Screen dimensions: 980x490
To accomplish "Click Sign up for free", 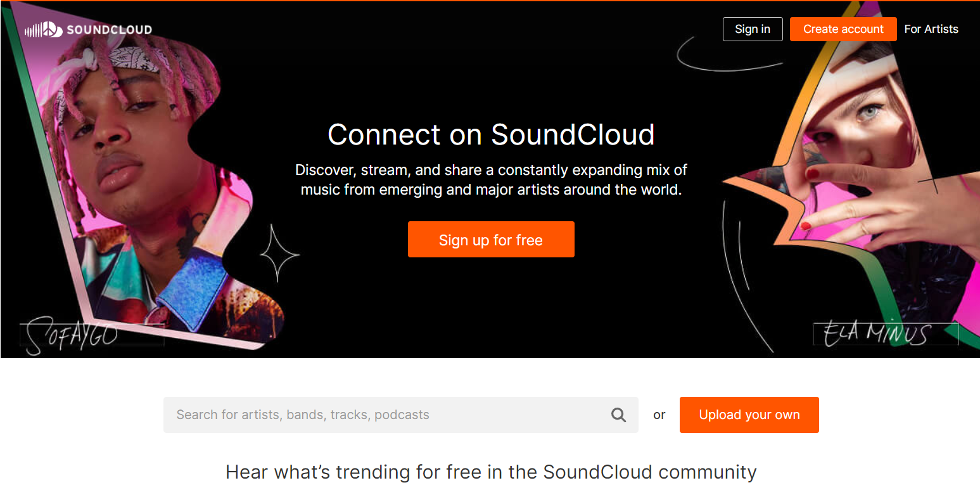I will pyautogui.click(x=491, y=240).
